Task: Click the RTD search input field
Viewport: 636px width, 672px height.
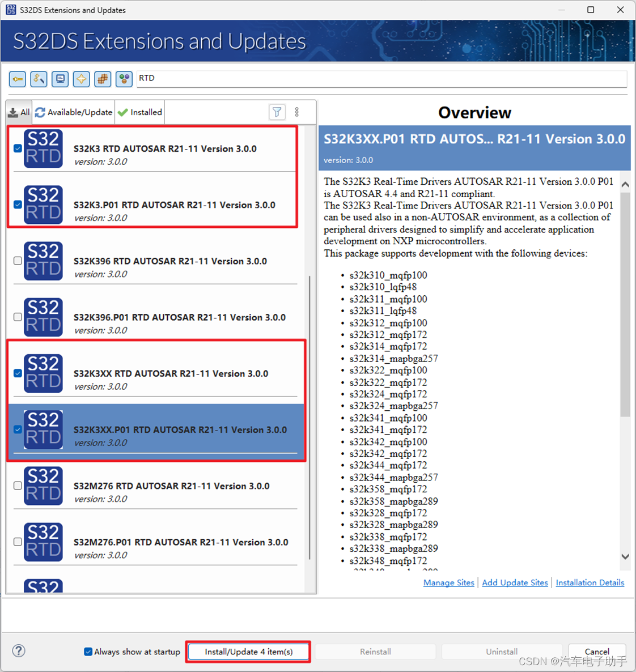Action: point(381,78)
